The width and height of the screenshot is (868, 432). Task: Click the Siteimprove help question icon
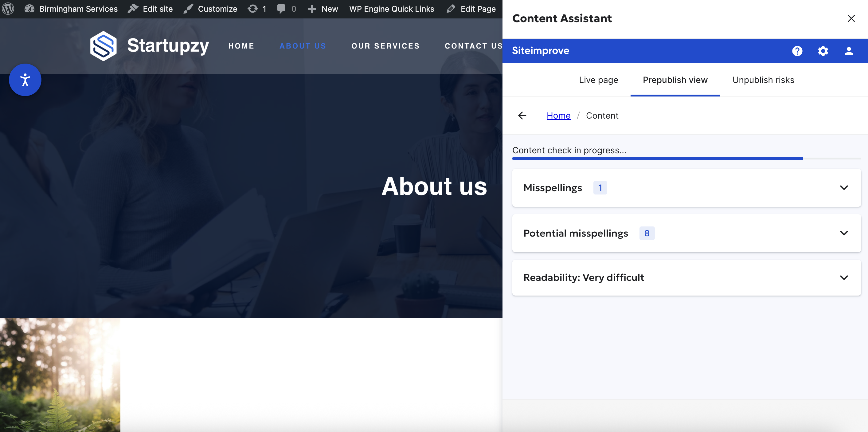(x=797, y=51)
